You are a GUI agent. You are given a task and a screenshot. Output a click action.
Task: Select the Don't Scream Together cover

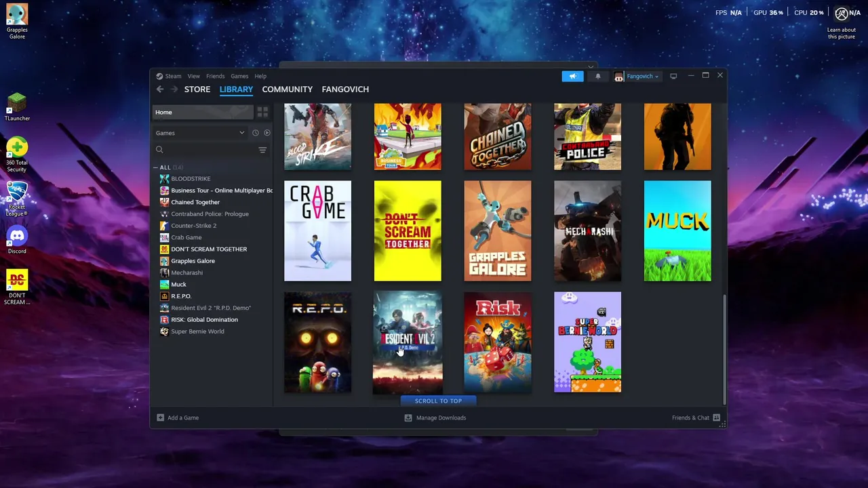(x=408, y=230)
